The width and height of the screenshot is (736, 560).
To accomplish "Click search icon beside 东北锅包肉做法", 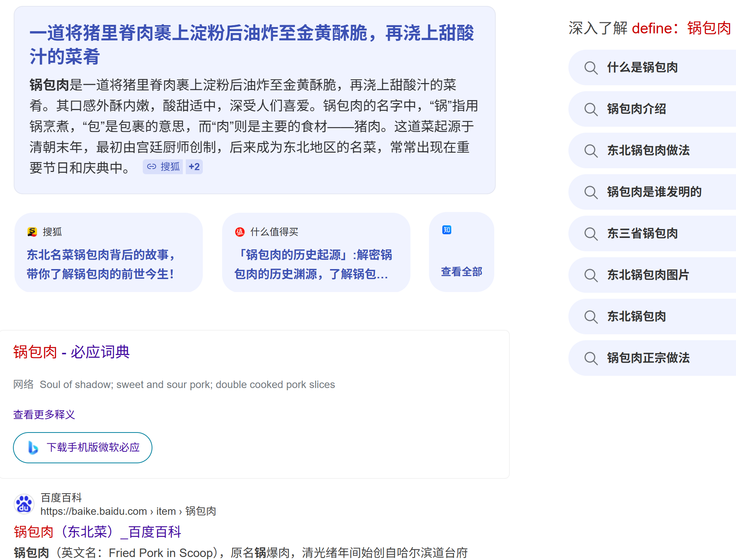I will [x=591, y=151].
